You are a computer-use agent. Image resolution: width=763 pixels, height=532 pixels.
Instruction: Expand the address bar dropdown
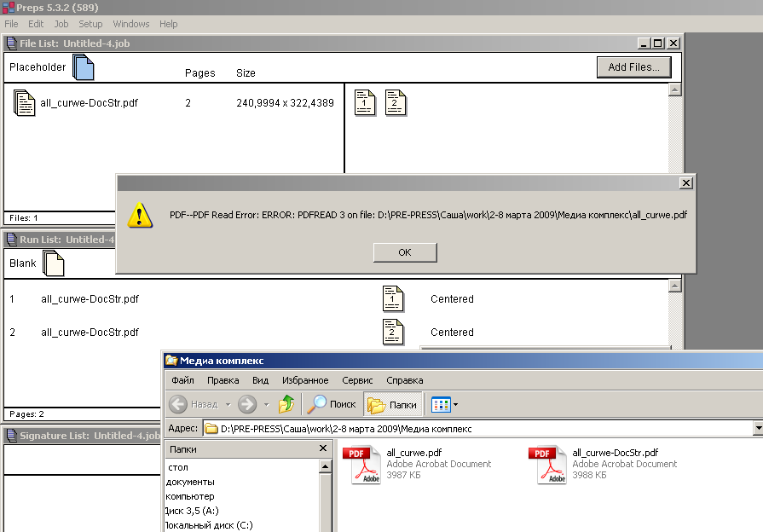click(x=758, y=428)
